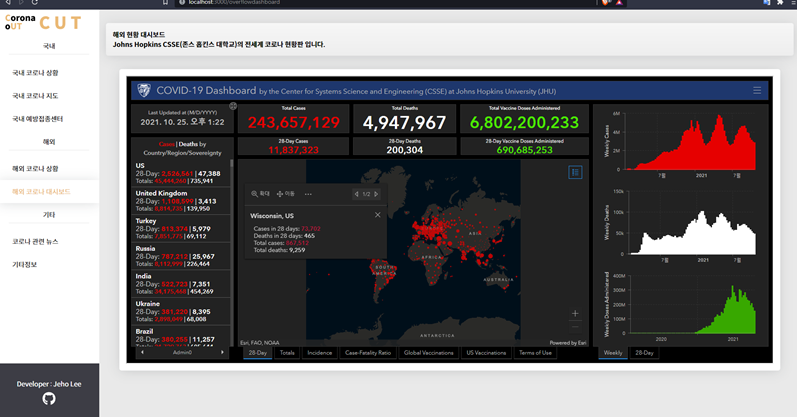797x417 pixels.
Task: Click the Powered by Esri attribution
Action: 568,343
